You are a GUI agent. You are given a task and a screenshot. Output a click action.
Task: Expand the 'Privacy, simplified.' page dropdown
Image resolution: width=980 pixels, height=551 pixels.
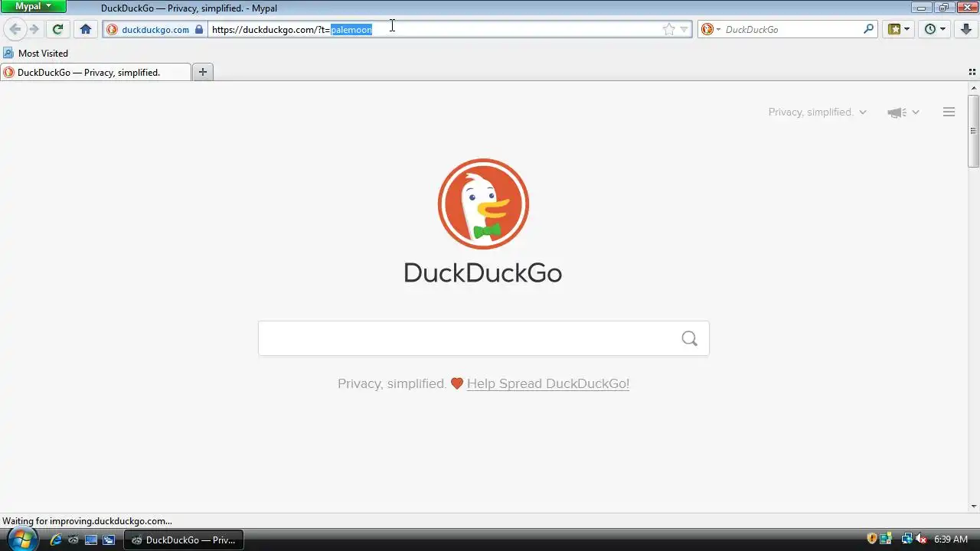point(818,112)
